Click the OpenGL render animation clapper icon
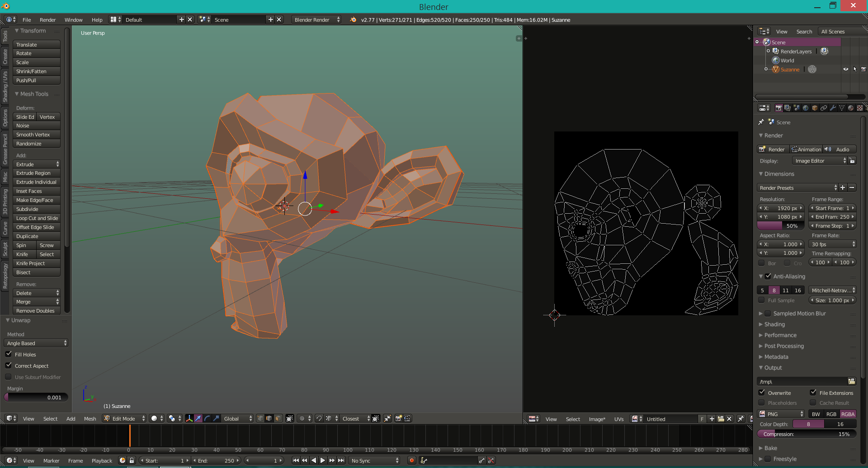The image size is (868, 468). tap(408, 419)
